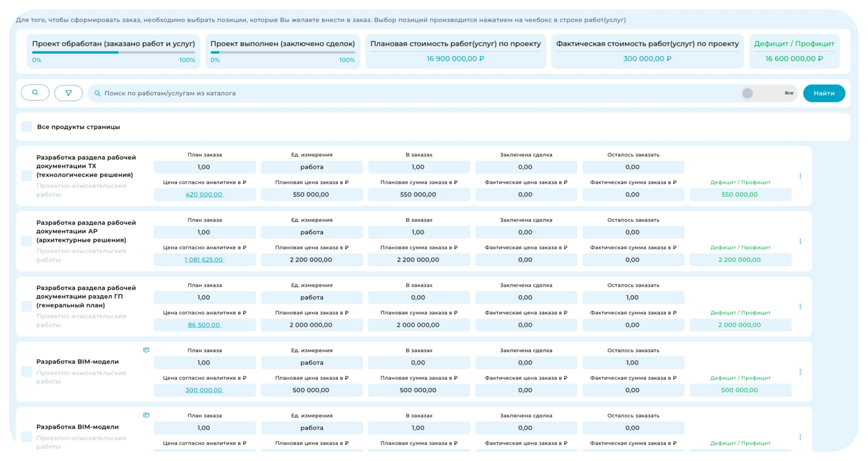Click actual project cost 300 000,00 ₽
868x461 pixels.
tap(647, 59)
